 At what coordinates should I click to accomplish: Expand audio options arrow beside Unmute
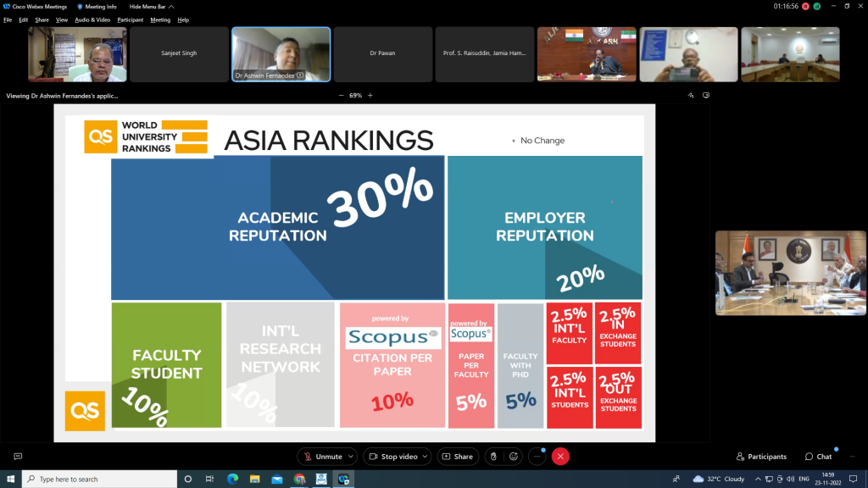pos(350,457)
